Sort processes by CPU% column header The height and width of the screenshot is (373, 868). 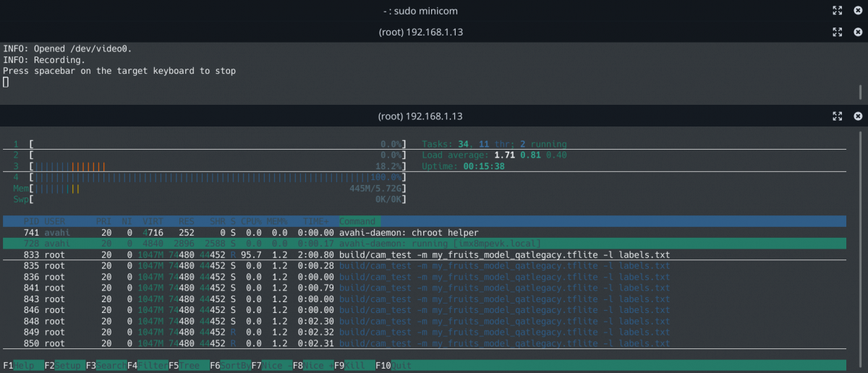coord(250,221)
